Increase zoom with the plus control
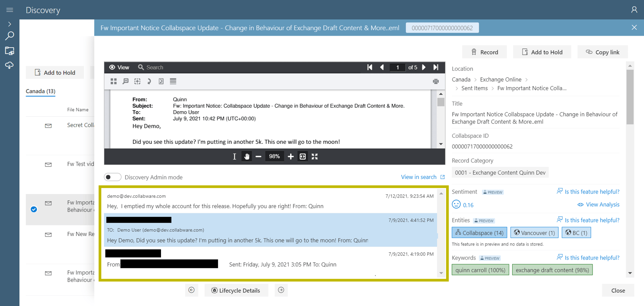The height and width of the screenshot is (306, 644). pyautogui.click(x=291, y=156)
